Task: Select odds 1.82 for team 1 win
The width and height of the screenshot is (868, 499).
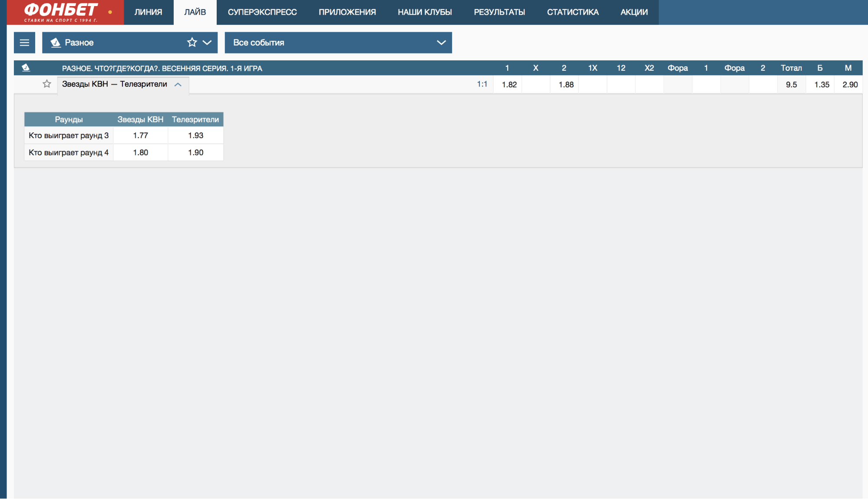Action: (x=509, y=85)
